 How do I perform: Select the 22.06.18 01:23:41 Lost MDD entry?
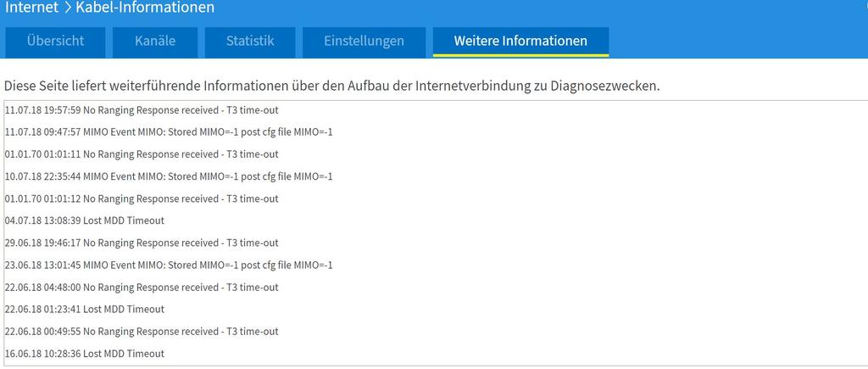(x=85, y=310)
